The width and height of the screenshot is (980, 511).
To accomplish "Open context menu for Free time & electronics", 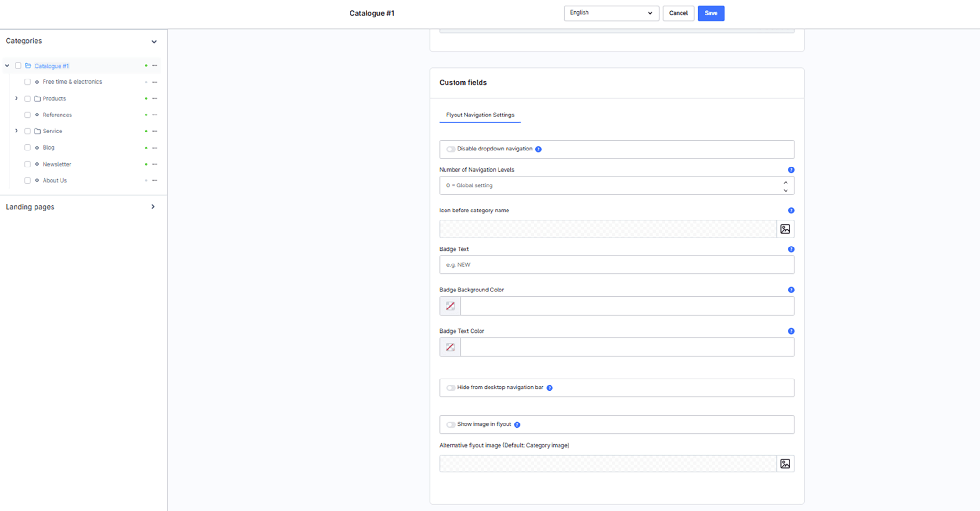I will [155, 82].
